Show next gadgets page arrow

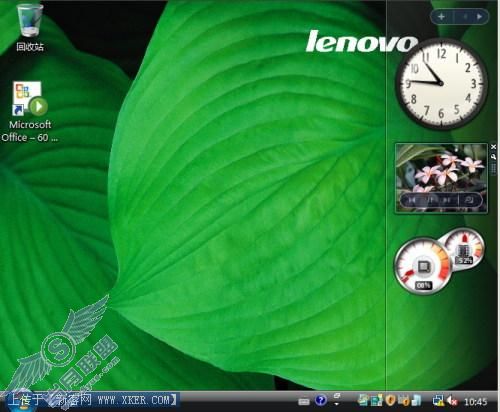(x=479, y=16)
